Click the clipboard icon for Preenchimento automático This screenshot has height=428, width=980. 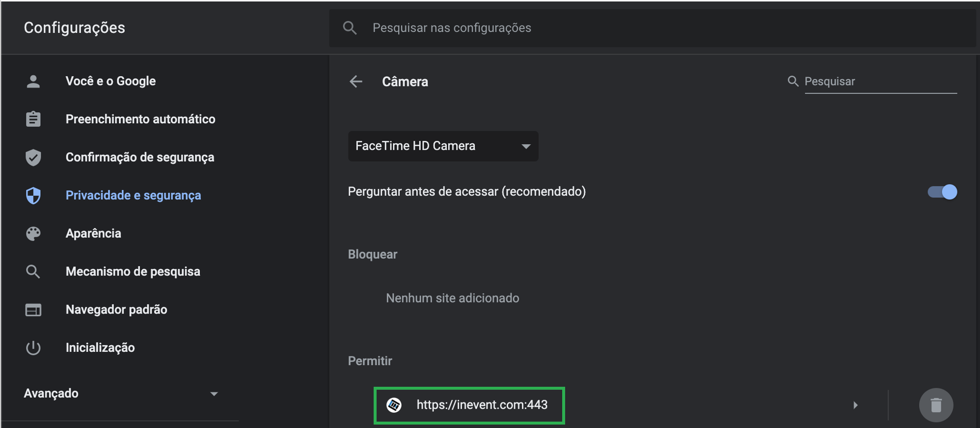coord(33,119)
